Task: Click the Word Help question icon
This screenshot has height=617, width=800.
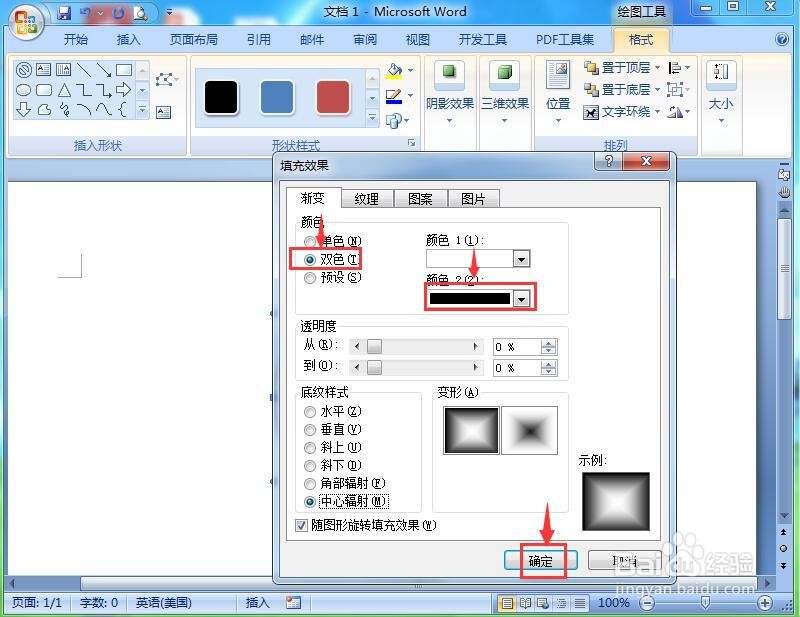Action: [x=782, y=39]
